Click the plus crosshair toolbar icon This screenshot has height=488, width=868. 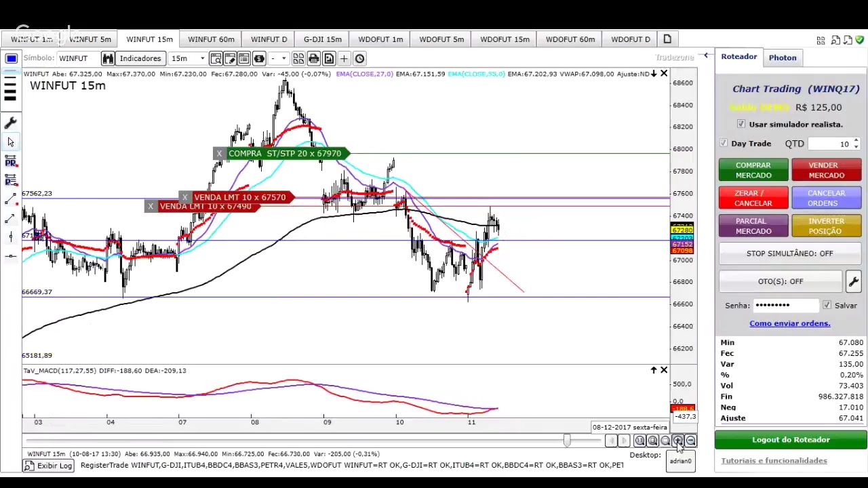(344, 58)
